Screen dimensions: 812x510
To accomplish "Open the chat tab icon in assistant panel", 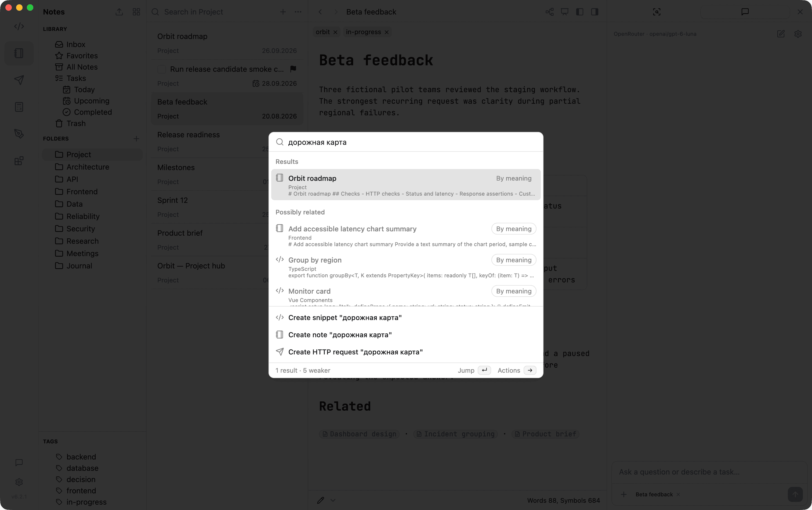I will (745, 12).
